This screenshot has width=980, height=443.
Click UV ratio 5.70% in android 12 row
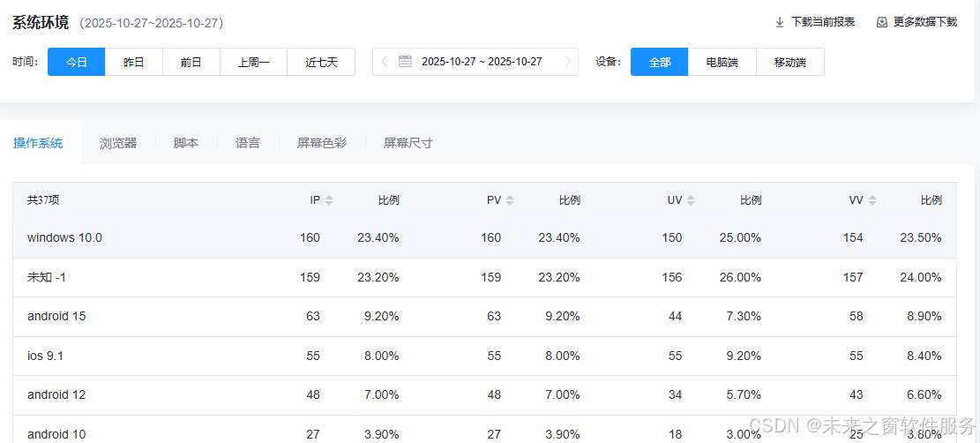(x=744, y=395)
